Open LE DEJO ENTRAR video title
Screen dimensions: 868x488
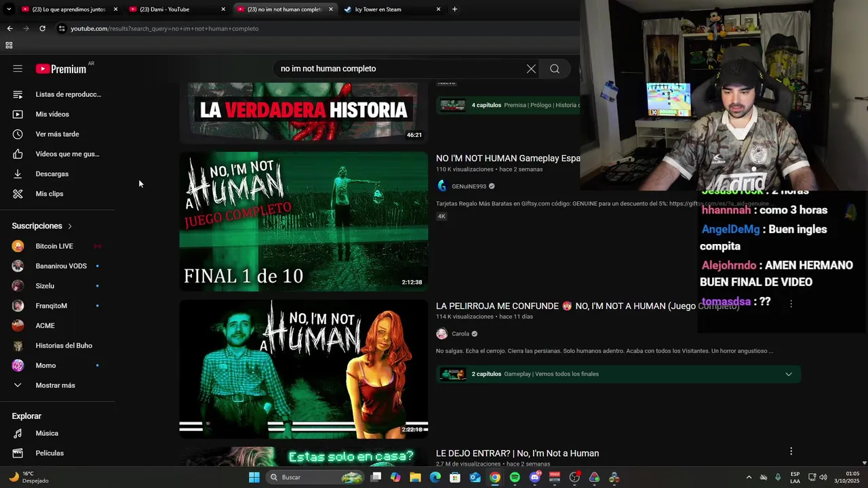click(517, 453)
